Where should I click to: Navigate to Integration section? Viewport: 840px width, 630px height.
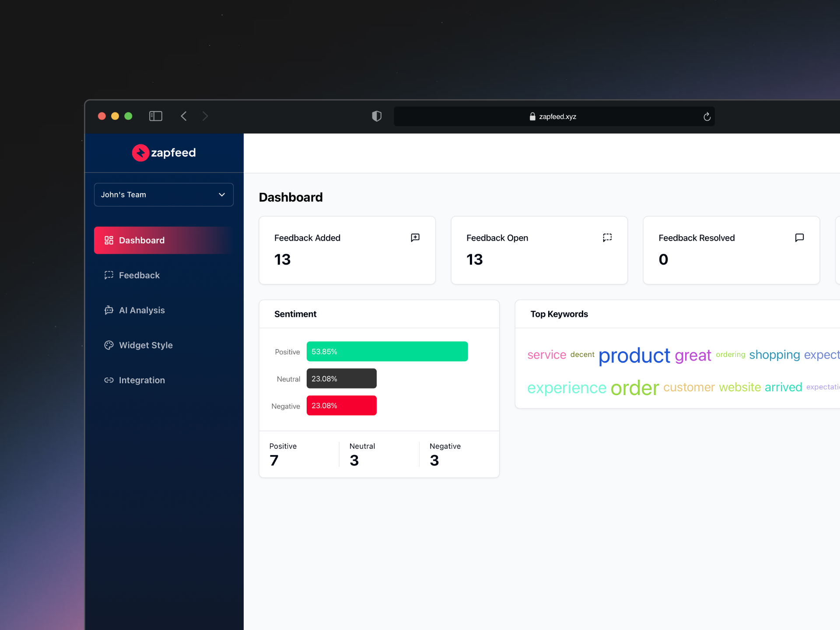[142, 380]
